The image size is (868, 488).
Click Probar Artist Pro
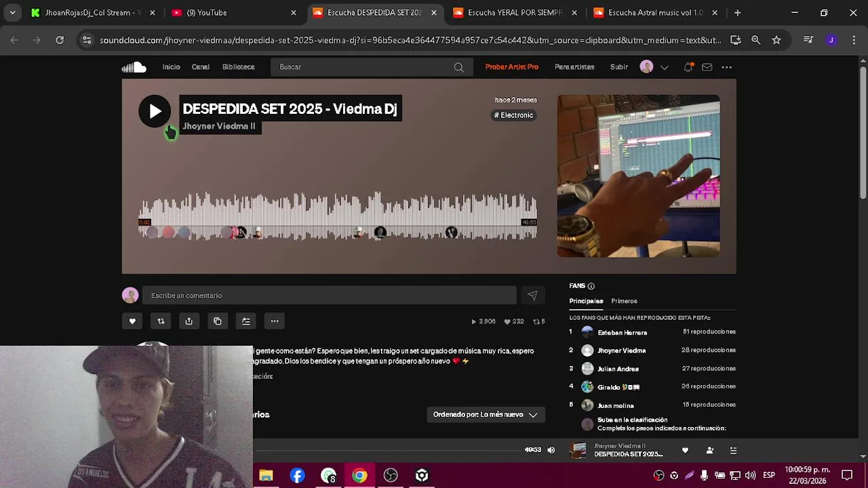tap(512, 67)
